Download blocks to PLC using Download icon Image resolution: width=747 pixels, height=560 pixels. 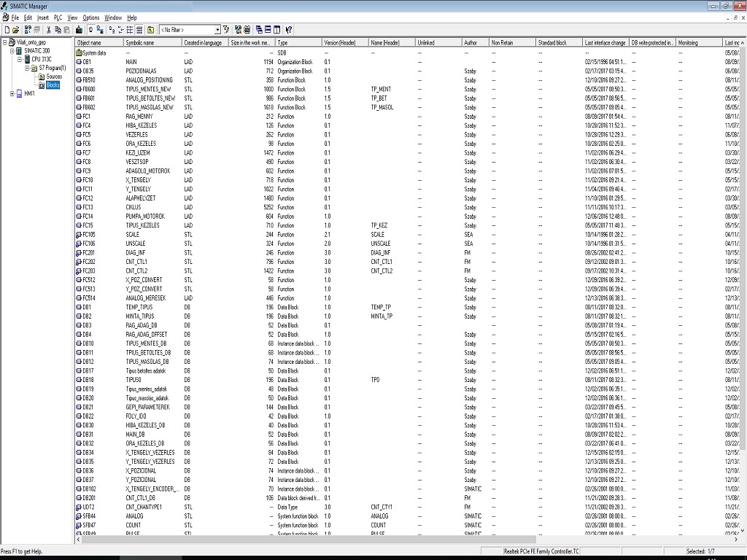(x=79, y=29)
